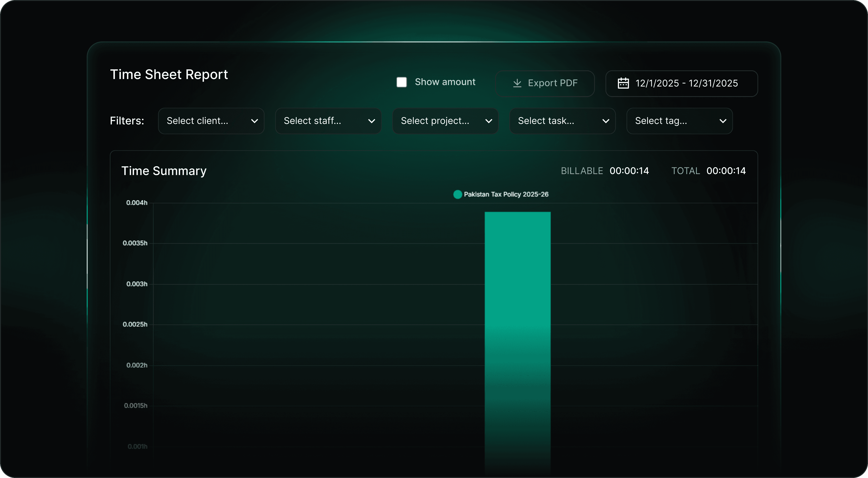Click the calendar icon in date range
This screenshot has height=478, width=868.
(623, 83)
